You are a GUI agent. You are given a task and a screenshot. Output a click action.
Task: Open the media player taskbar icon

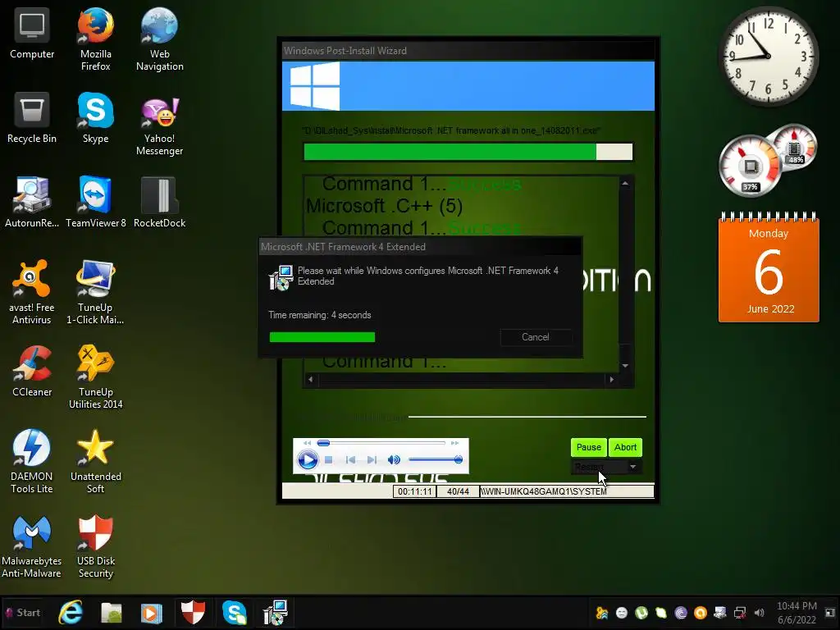point(151,613)
